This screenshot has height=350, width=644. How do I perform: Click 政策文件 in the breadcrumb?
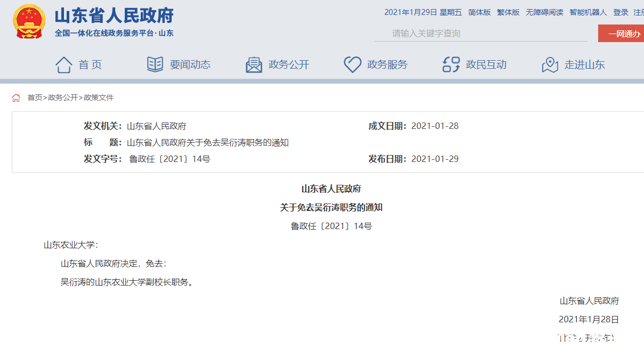click(99, 97)
